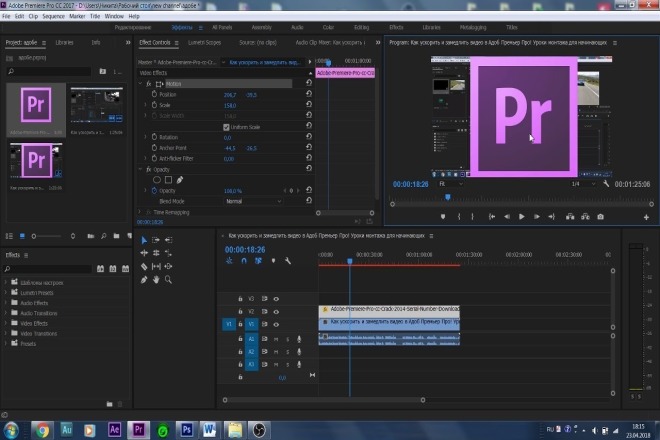Toggle Snap magnet in timeline

[244, 261]
